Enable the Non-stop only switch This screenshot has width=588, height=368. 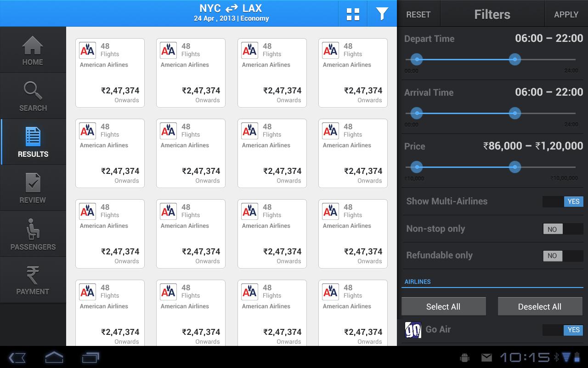coord(563,229)
